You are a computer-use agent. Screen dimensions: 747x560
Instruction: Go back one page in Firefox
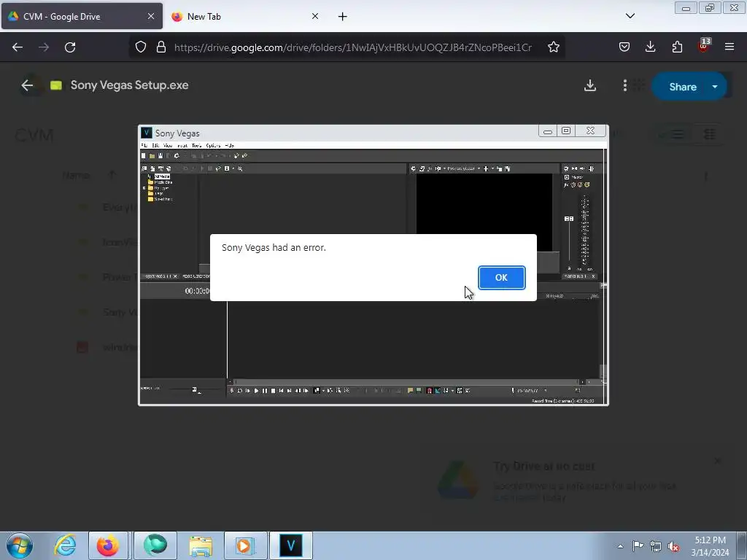(18, 47)
